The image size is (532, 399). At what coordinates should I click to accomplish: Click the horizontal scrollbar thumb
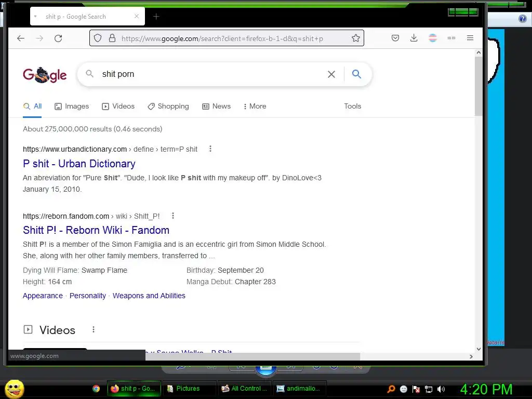[x=252, y=356]
